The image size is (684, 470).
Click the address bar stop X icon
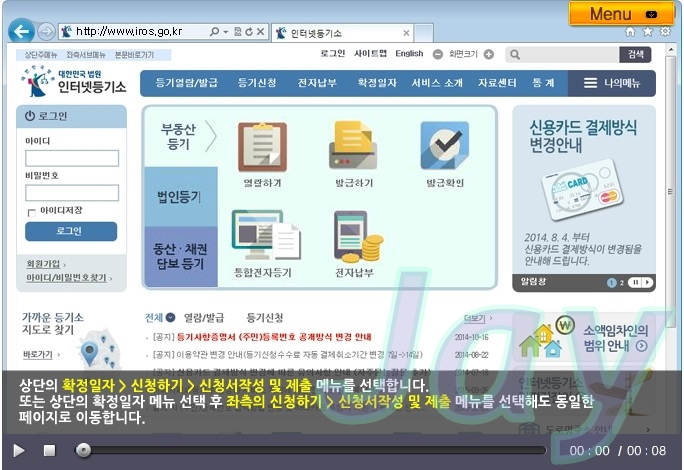pyautogui.click(x=260, y=31)
